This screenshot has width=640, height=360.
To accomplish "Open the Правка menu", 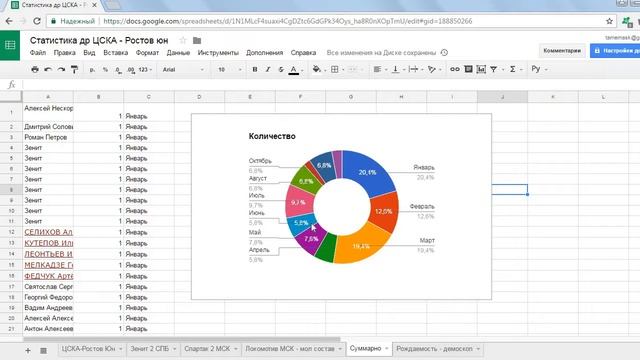I will (x=64, y=53).
